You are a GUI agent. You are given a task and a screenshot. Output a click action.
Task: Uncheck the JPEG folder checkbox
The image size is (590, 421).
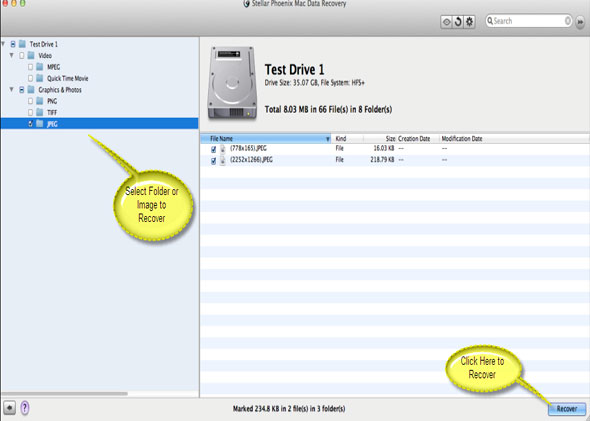pos(30,123)
